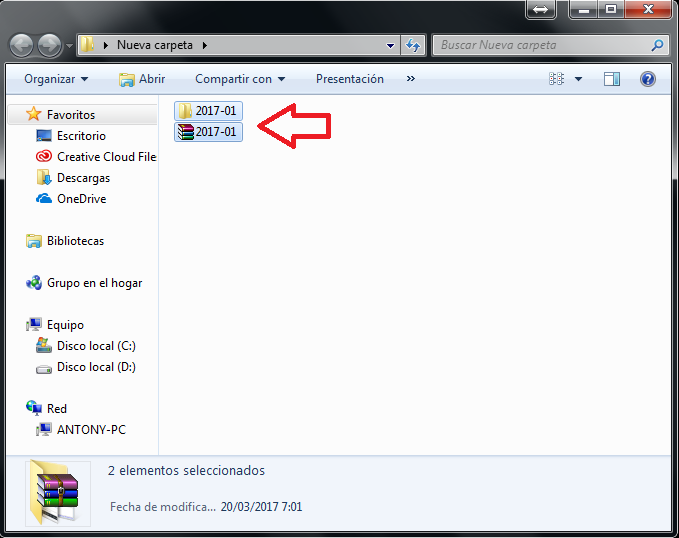This screenshot has height=538, width=679.
Task: Click the OneDrive cloud icon
Action: (x=44, y=198)
